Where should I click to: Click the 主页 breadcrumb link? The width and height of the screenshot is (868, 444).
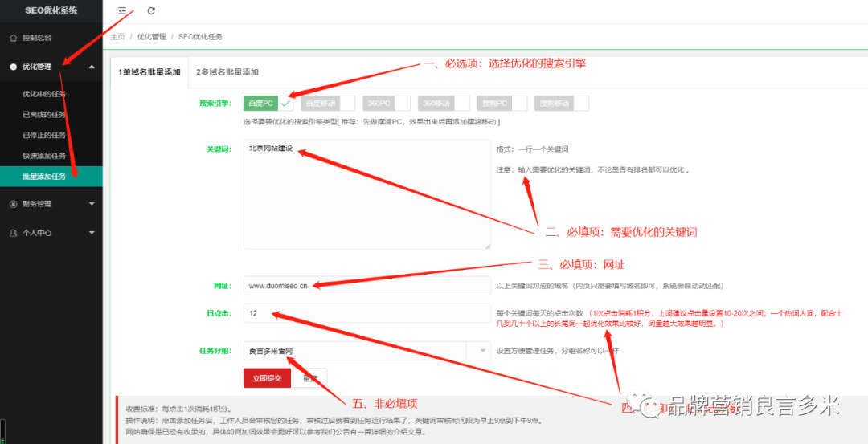point(117,37)
